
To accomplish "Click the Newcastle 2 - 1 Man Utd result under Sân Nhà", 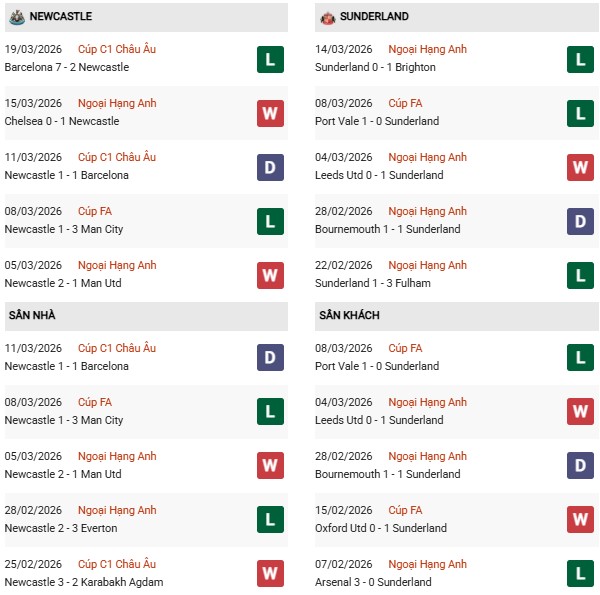I will coord(65,474).
